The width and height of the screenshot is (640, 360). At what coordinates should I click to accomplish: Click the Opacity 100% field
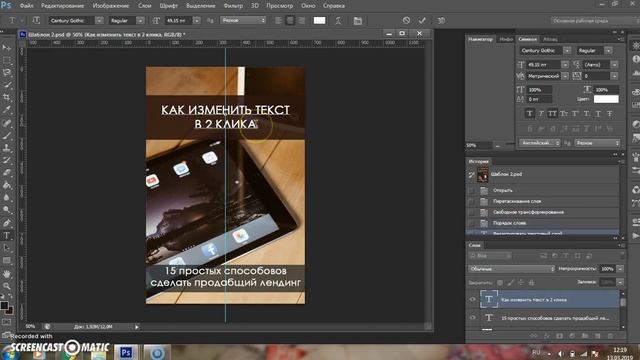pyautogui.click(x=607, y=269)
